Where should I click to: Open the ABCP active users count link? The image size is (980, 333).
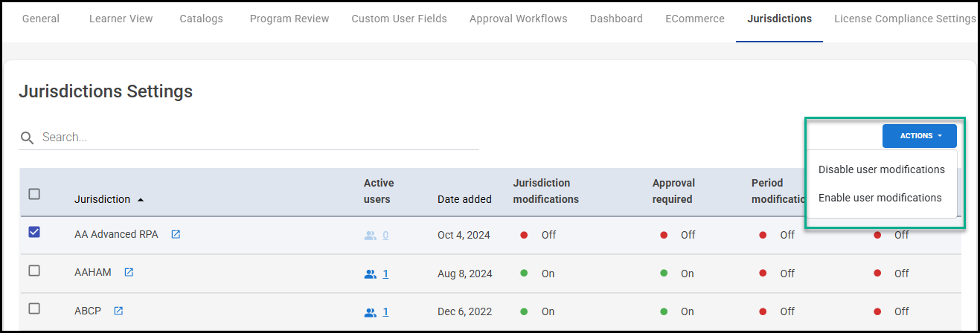(x=385, y=312)
